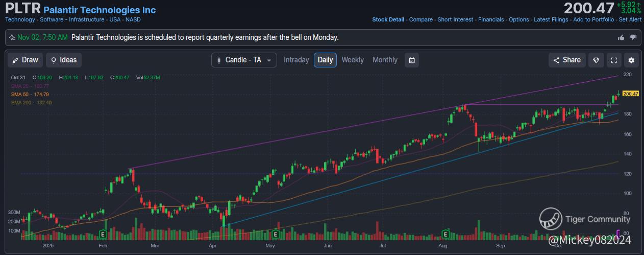This screenshot has height=255, width=644.
Task: Open the calendar date range picker
Action: pos(412,60)
